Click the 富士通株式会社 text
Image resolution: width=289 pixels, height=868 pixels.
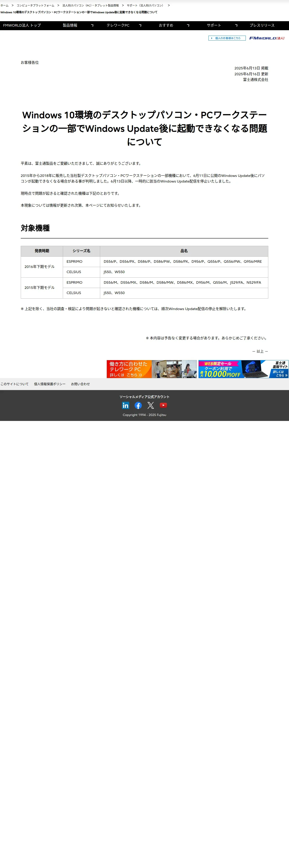[x=256, y=80]
